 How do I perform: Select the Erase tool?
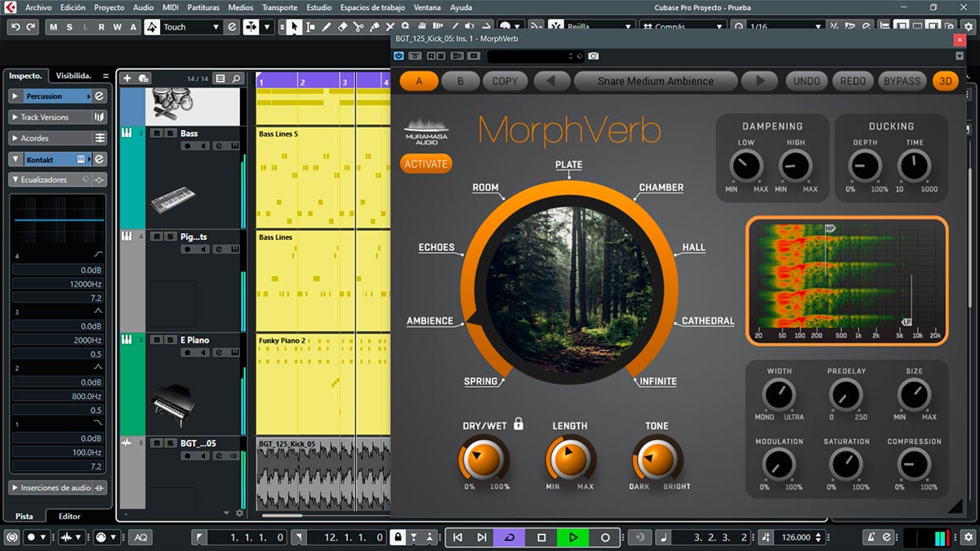[343, 27]
